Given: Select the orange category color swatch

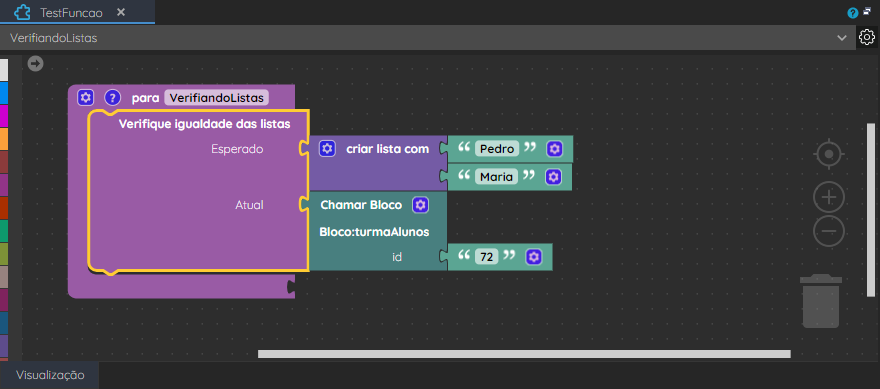Looking at the screenshot, I should point(4,139).
